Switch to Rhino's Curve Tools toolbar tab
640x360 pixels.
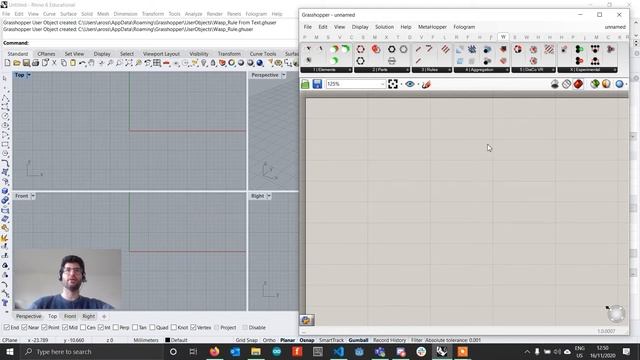tap(262, 54)
